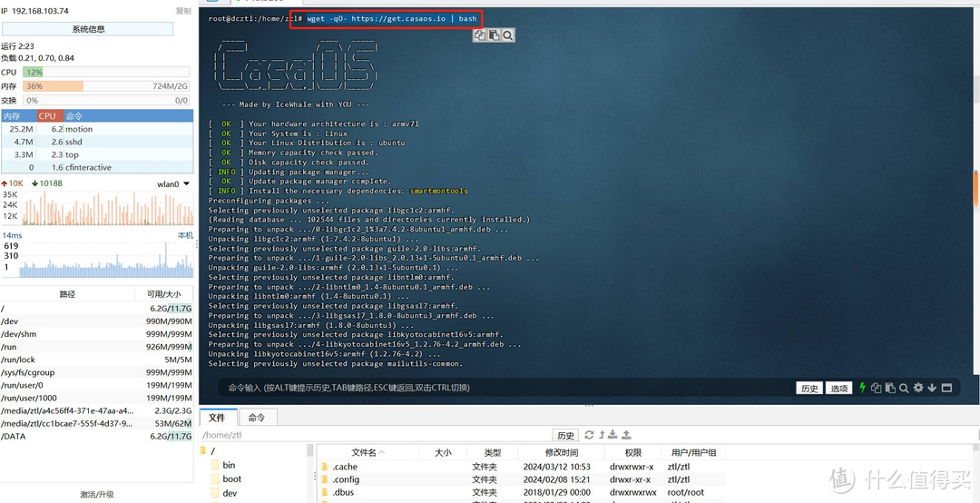Image resolution: width=980 pixels, height=503 pixels.
Task: Click the /DATA path row
Action: click(x=97, y=436)
